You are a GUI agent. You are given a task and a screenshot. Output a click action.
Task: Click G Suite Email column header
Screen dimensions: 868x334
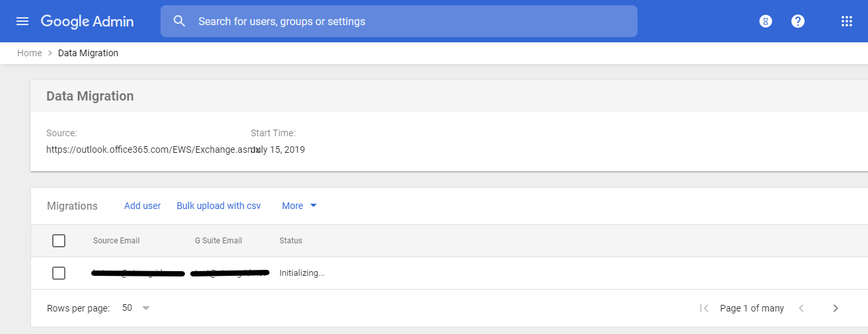tap(219, 241)
